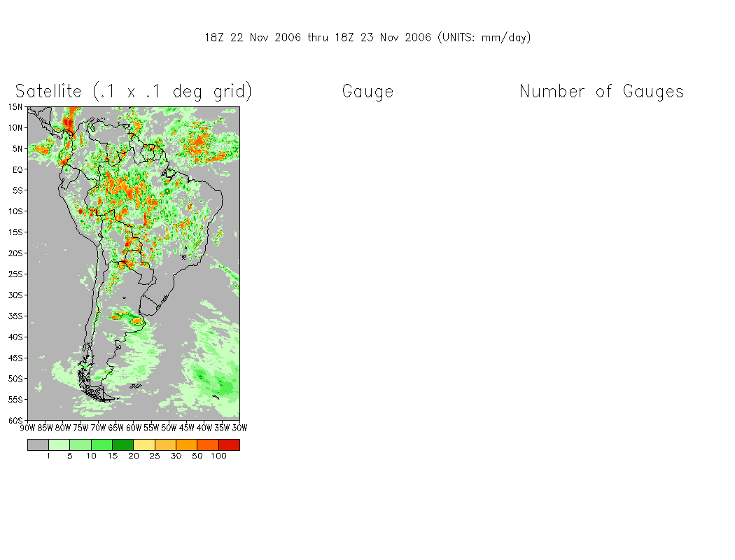Click the colorbar value 100 label
This screenshot has height=560, width=735.
(x=218, y=456)
